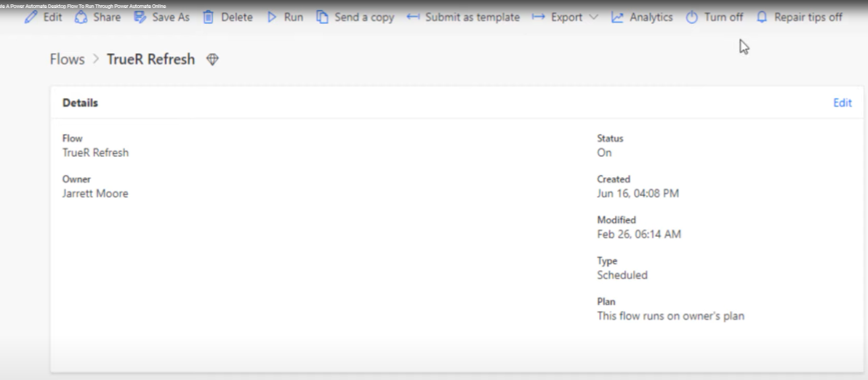Click the Modified field label
868x380 pixels.
tap(616, 220)
